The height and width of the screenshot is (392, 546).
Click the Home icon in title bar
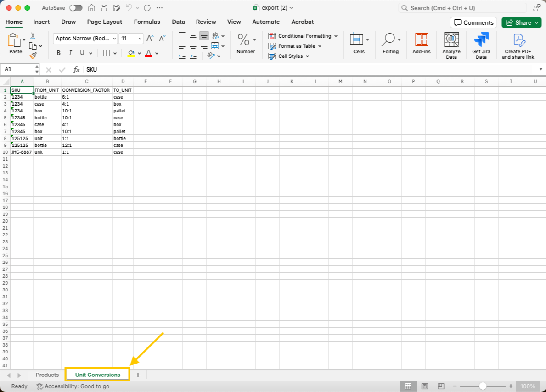coord(91,8)
